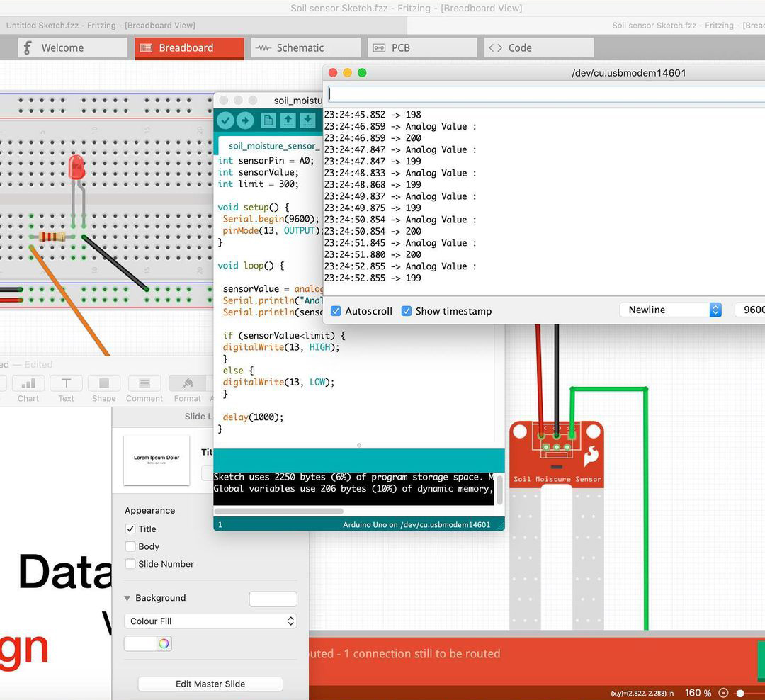Select the soil_moisture_sensor_ sketch tab

[x=271, y=146]
